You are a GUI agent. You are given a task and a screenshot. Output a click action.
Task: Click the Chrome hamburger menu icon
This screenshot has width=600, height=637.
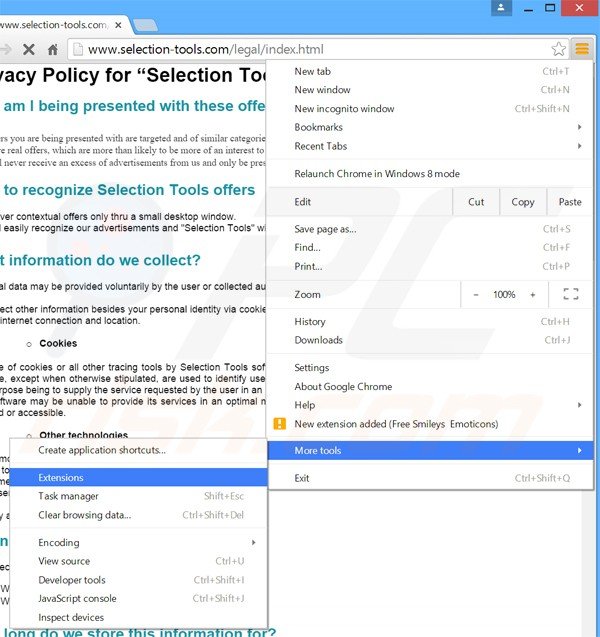582,48
